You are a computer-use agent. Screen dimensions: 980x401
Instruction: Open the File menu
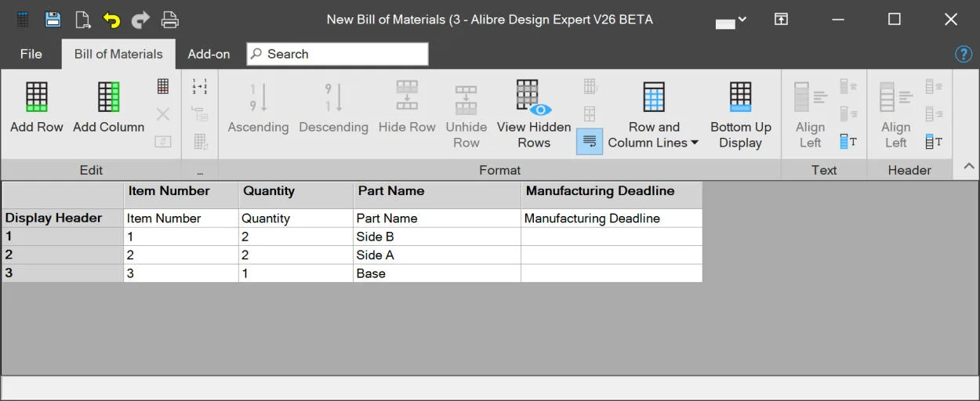click(x=31, y=54)
